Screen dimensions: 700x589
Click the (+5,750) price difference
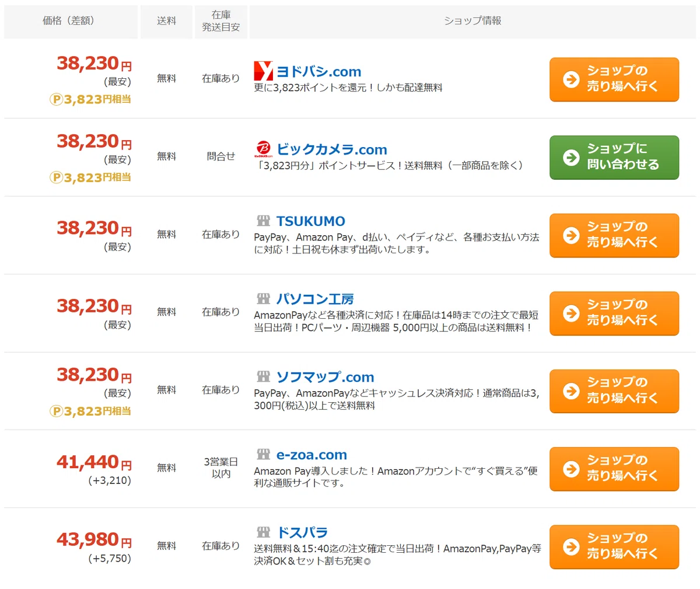coord(110,559)
